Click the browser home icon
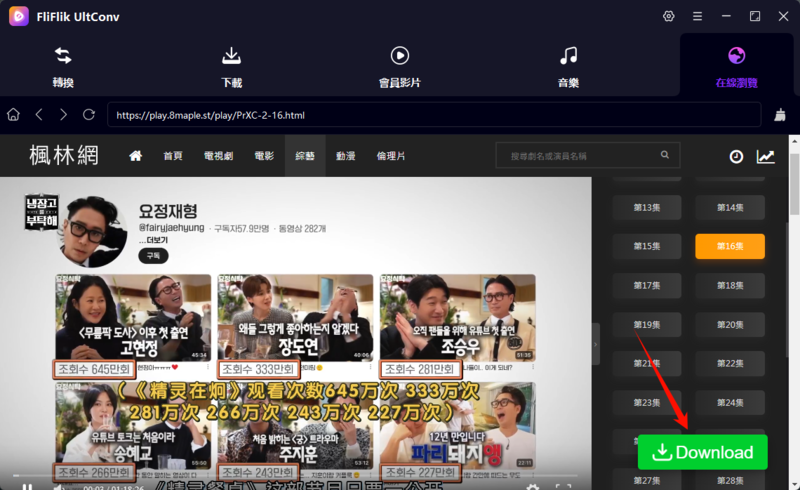Image resolution: width=800 pixels, height=490 pixels. [x=14, y=115]
